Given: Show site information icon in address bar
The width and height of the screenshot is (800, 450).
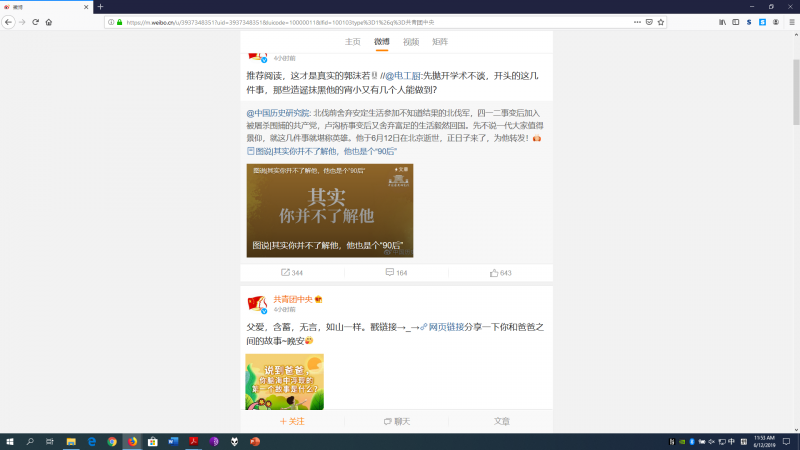Looking at the screenshot, I should 111,22.
